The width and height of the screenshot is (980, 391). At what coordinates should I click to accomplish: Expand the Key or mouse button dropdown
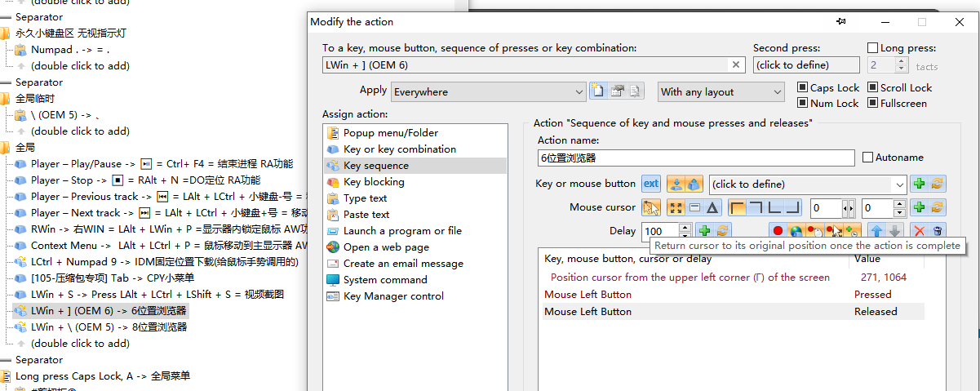(x=899, y=184)
